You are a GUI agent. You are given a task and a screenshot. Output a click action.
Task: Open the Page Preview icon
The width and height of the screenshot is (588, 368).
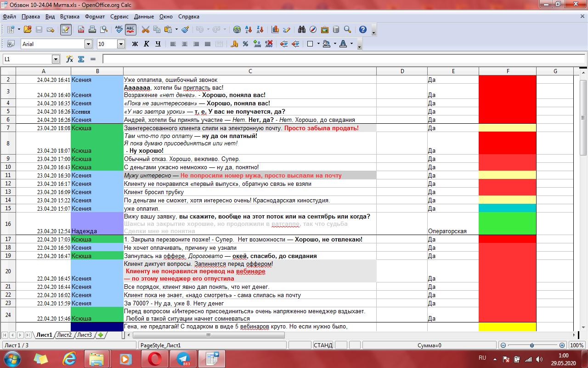[104, 29]
